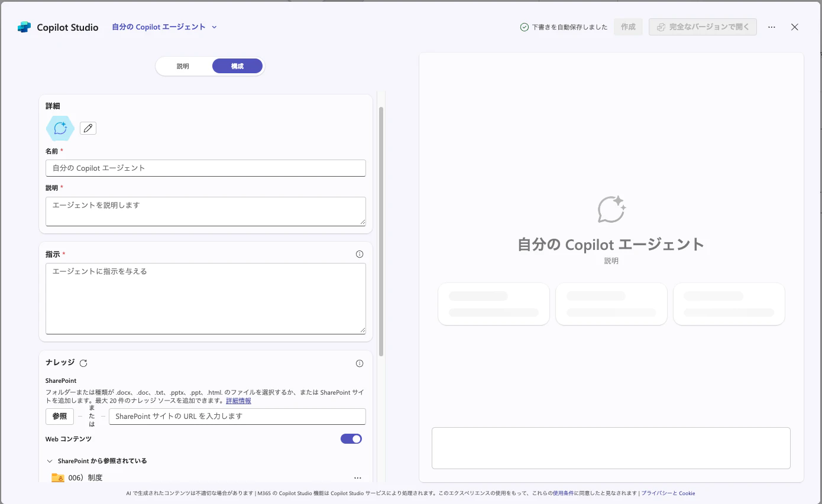
Task: Open the 自分の Copilot エージェント dropdown
Action: click(x=164, y=27)
